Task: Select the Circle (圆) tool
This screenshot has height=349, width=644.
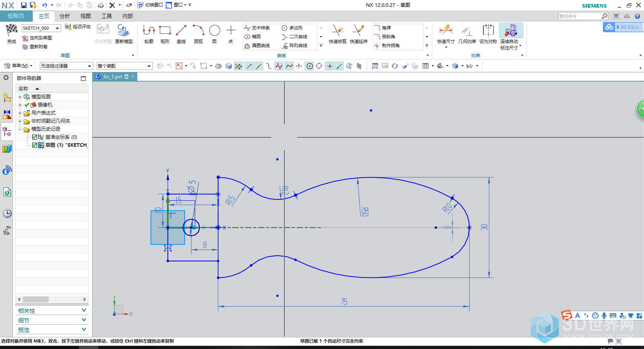Action: click(x=215, y=31)
